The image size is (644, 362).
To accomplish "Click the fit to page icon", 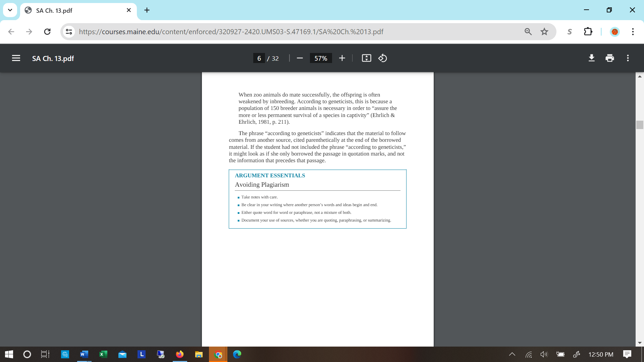I will coord(366,58).
